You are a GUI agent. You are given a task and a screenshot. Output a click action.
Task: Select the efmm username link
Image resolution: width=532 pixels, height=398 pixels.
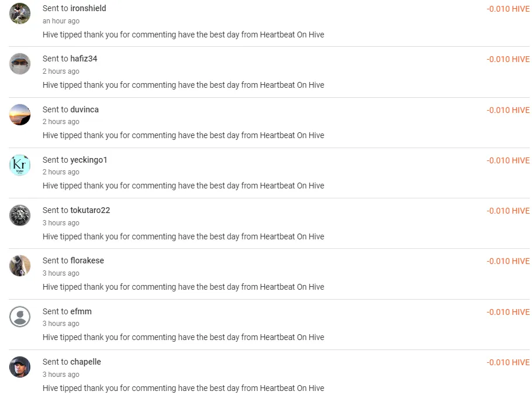83,311
